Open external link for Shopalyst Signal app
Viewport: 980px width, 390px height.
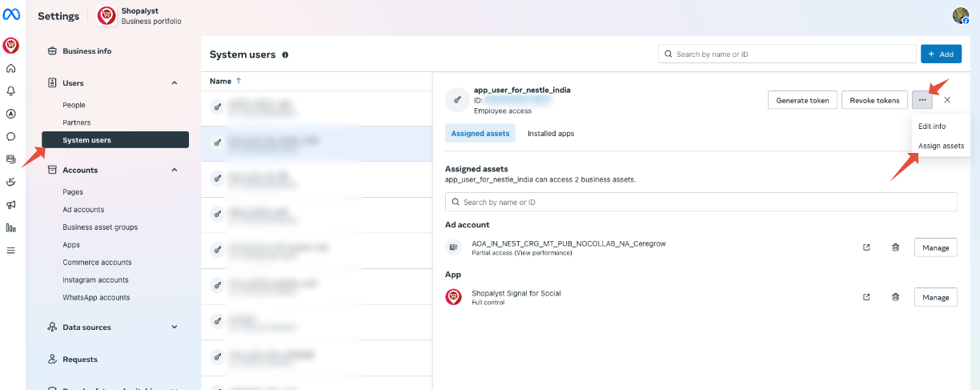pyautogui.click(x=866, y=297)
